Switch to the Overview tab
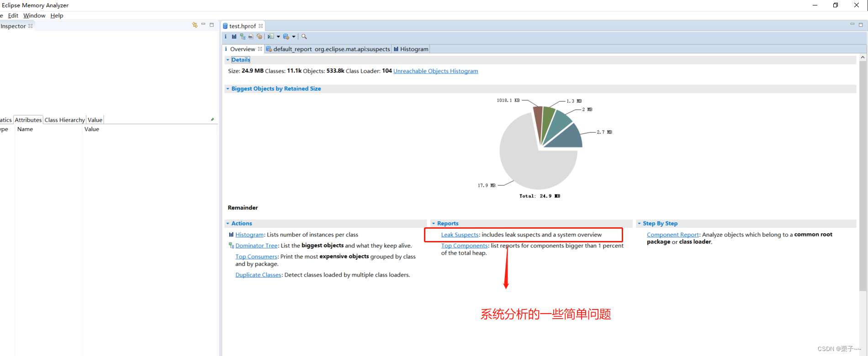868x356 pixels. 243,49
